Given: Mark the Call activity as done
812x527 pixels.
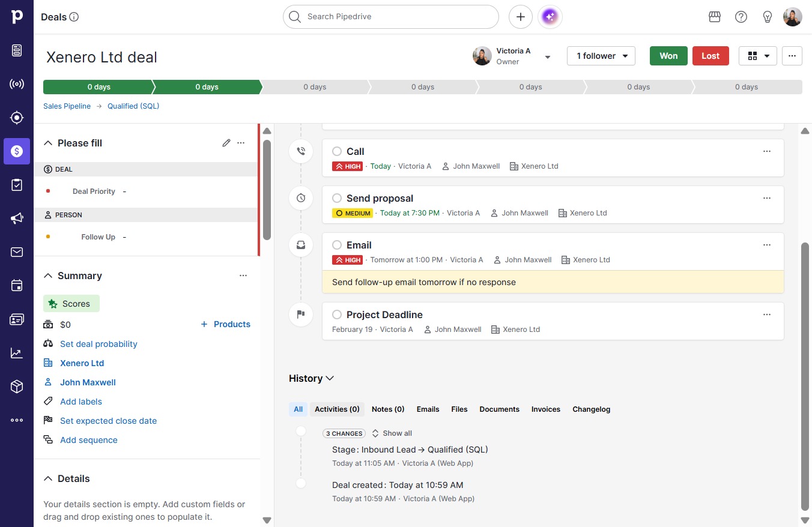Looking at the screenshot, I should pos(337,151).
